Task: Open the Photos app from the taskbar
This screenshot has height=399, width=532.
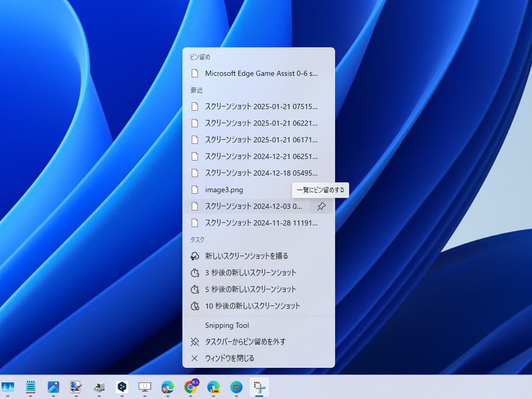Action: [54, 387]
